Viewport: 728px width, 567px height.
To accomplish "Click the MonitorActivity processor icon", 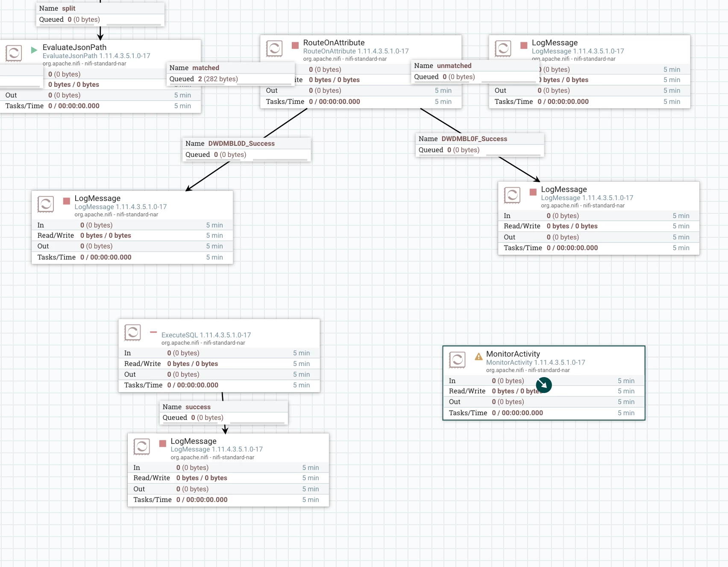I will 457,360.
